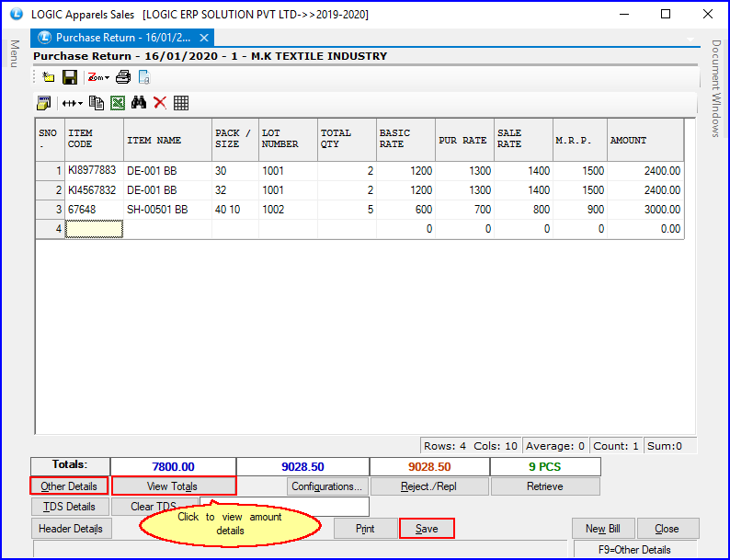Click the Clear TDS button
Screen dimensions: 730x560
(x=154, y=506)
